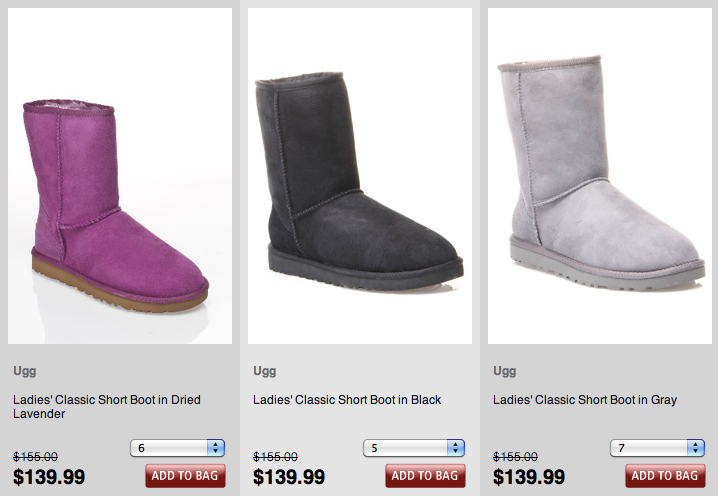
Task: Open Ladies' Classic Short Boot in Black link
Action: (x=347, y=400)
